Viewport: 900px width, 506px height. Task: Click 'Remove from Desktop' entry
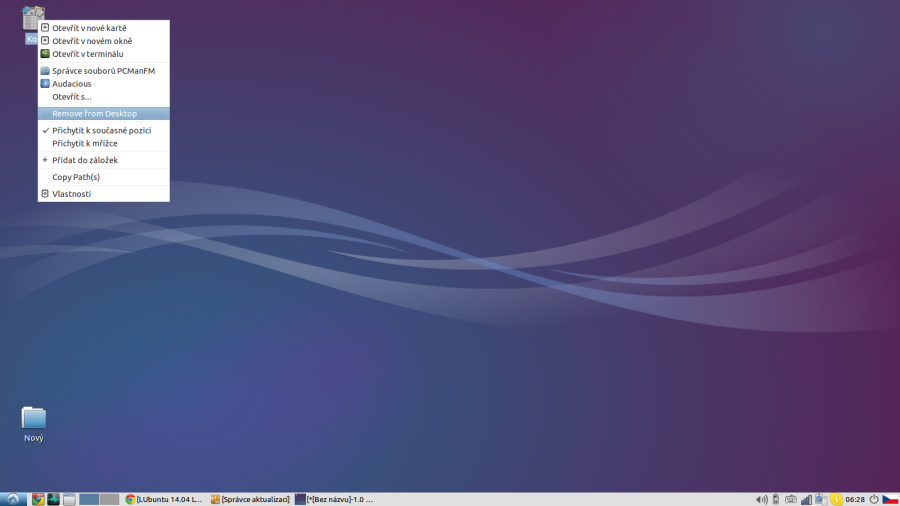pyautogui.click(x=103, y=114)
